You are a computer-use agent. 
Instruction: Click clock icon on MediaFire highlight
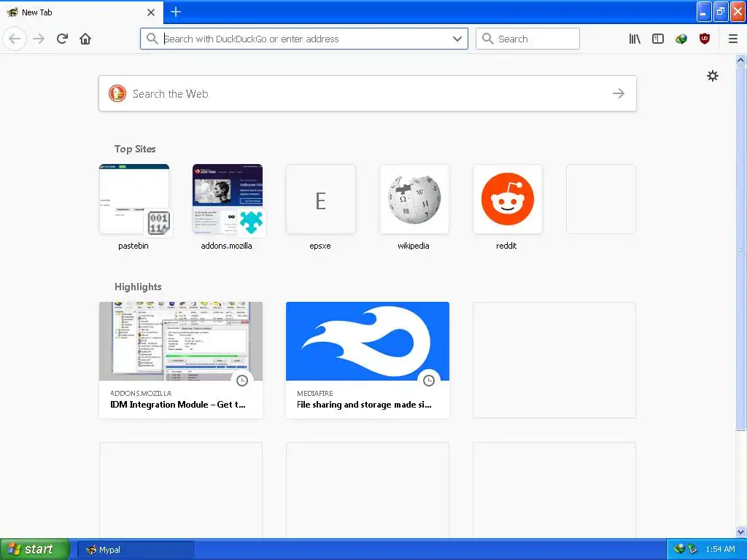[429, 381]
